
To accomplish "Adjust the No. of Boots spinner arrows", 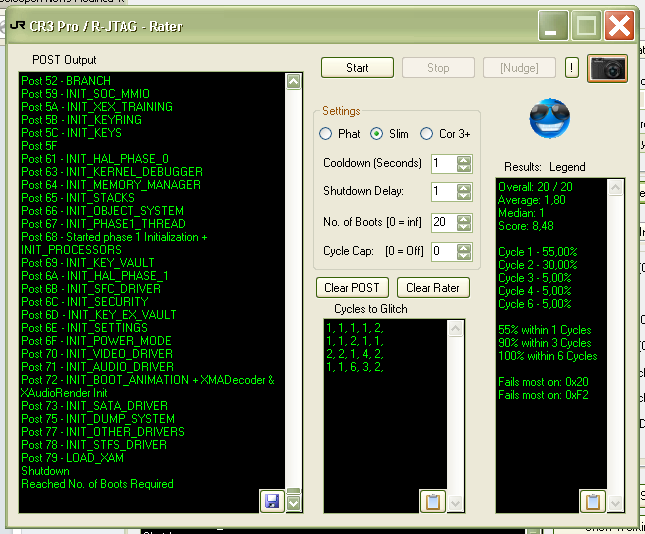I will 464,222.
